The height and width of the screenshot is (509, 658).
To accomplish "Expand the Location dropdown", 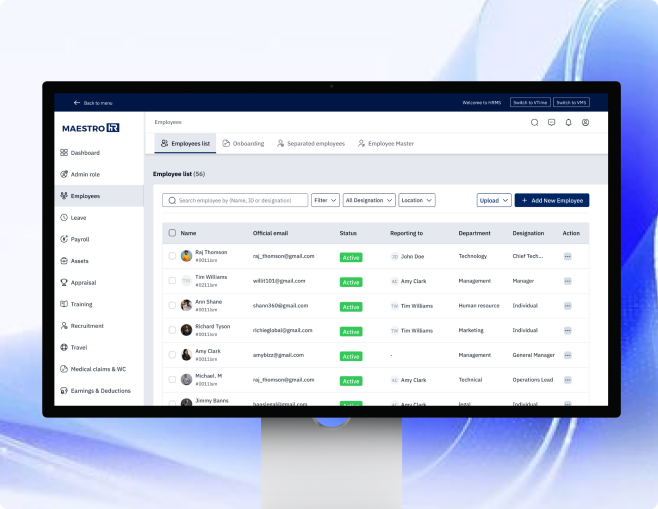I will click(x=416, y=200).
